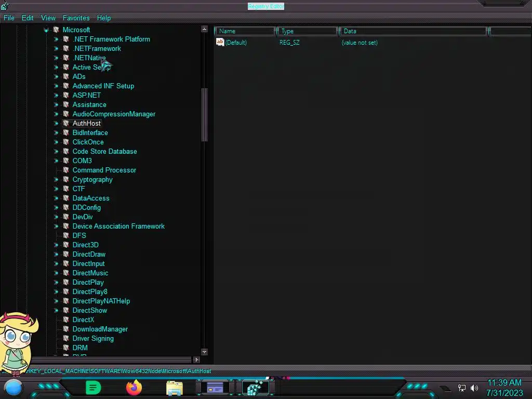Open File Explorer from the taskbar
Image resolution: width=532 pixels, height=399 pixels.
pos(175,388)
